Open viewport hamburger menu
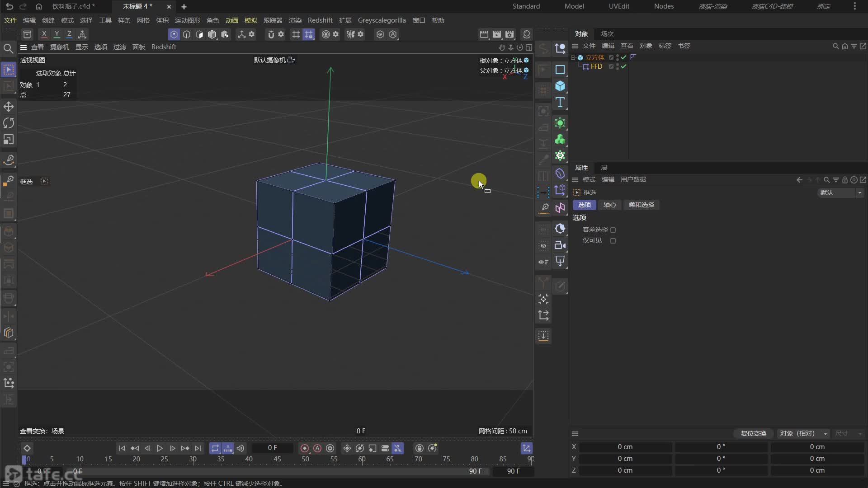Image resolution: width=868 pixels, height=488 pixels. coord(24,47)
